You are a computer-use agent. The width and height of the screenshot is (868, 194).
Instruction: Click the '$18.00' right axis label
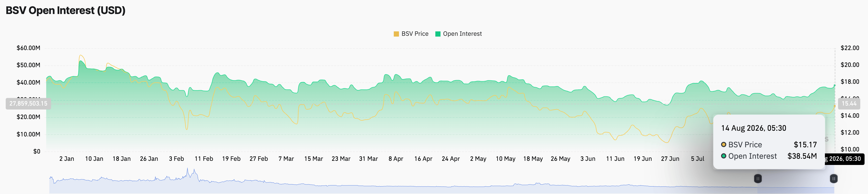[850, 81]
